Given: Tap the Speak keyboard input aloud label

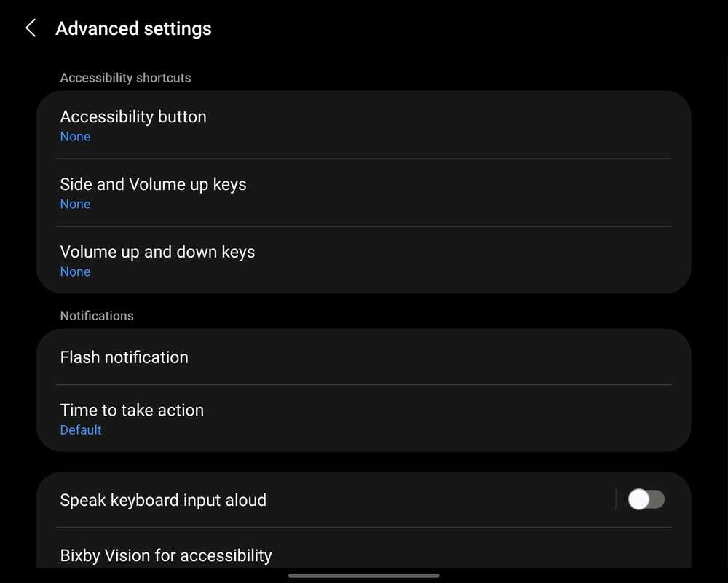Looking at the screenshot, I should tap(163, 500).
